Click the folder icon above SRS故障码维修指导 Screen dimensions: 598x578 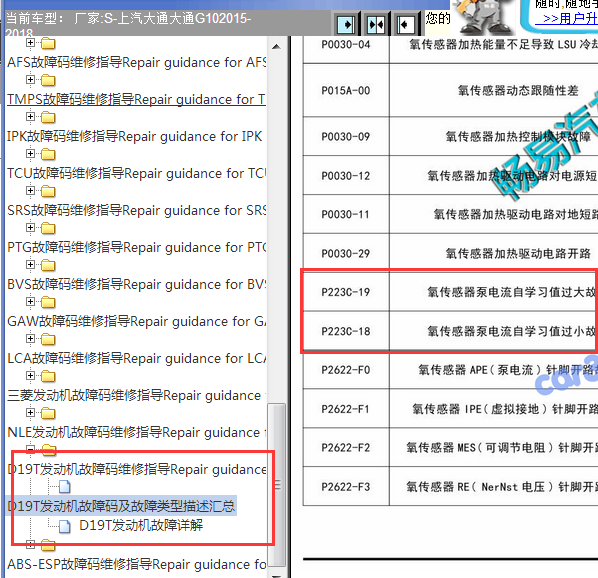(48, 191)
